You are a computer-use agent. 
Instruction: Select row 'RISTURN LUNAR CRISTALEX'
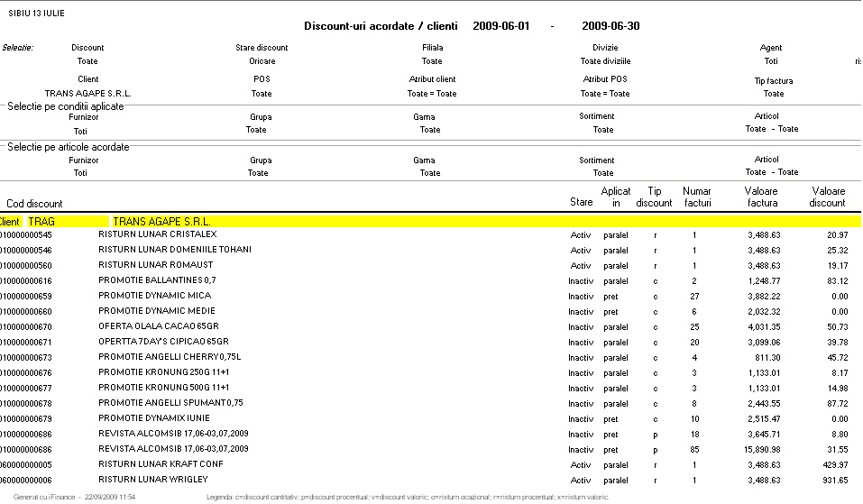430,235
